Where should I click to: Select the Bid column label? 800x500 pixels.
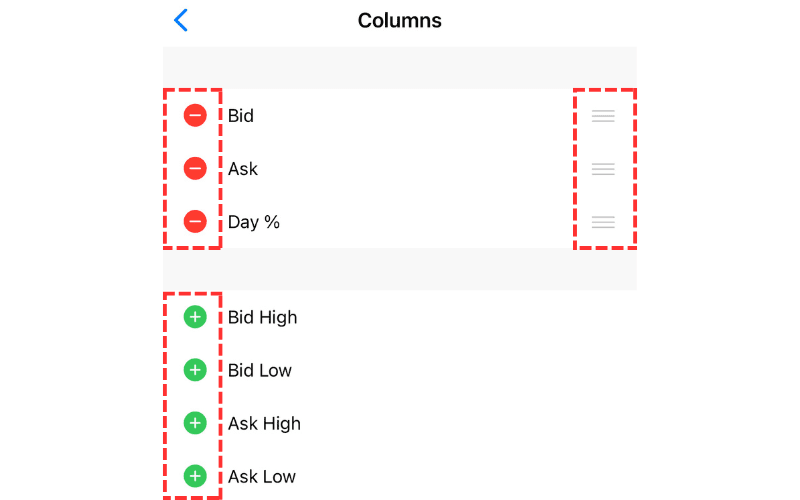pos(241,116)
